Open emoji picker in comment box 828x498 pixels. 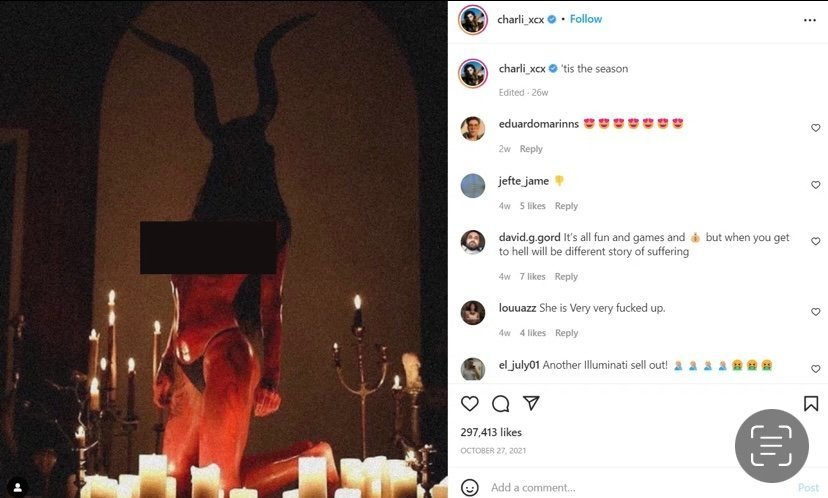click(469, 487)
